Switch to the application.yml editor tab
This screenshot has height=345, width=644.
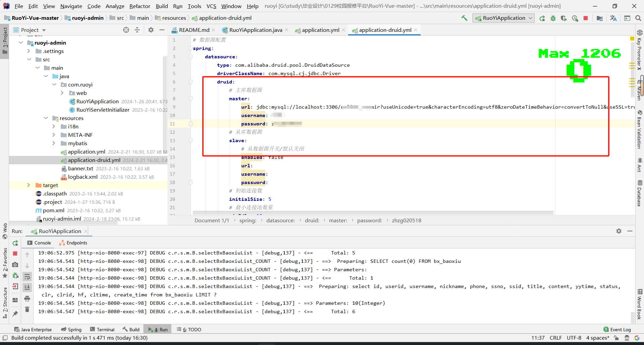(x=320, y=30)
